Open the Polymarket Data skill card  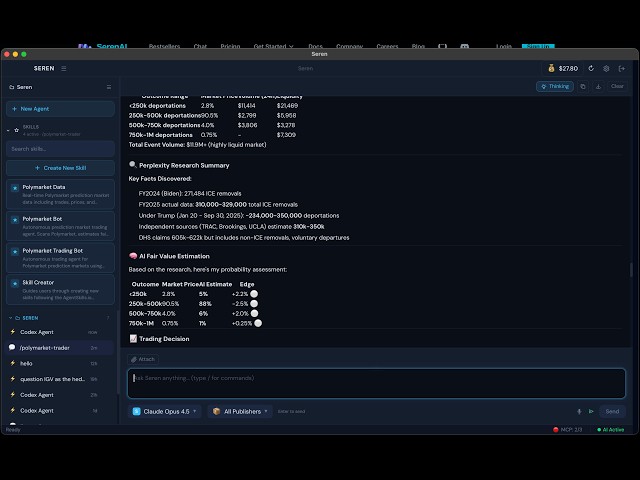click(x=60, y=194)
